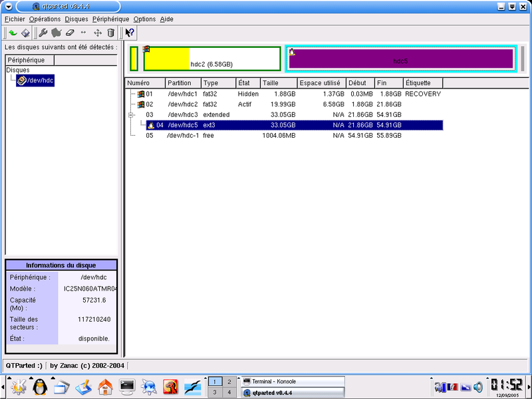
Task: Switch to virtual desktop 3 in the pager
Action: [x=214, y=392]
